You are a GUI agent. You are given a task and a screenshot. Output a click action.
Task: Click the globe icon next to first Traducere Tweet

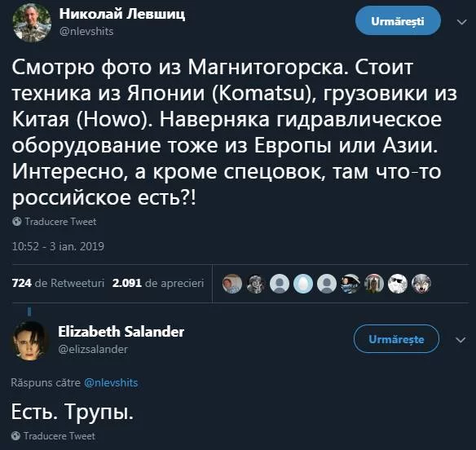pyautogui.click(x=16, y=222)
